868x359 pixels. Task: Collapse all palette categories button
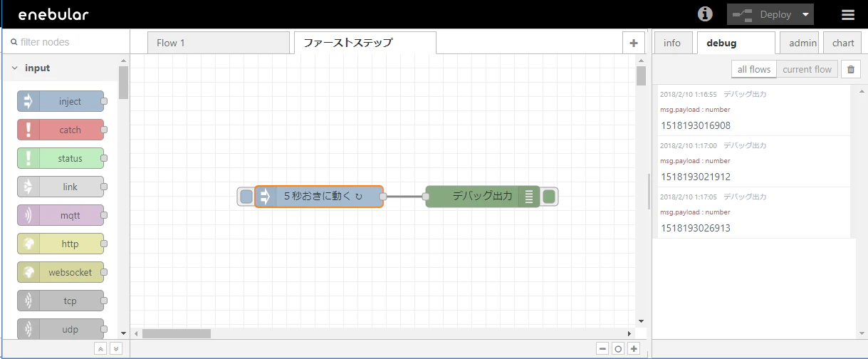[x=100, y=349]
